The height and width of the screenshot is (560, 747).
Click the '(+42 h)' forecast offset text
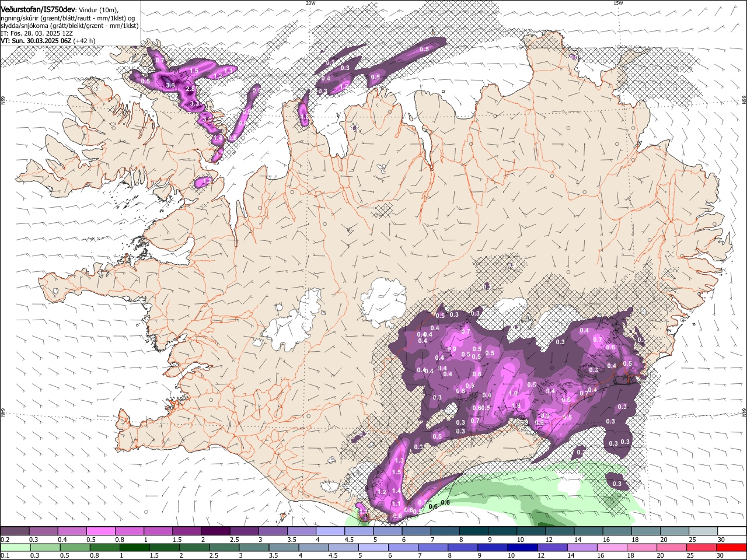tap(84, 41)
